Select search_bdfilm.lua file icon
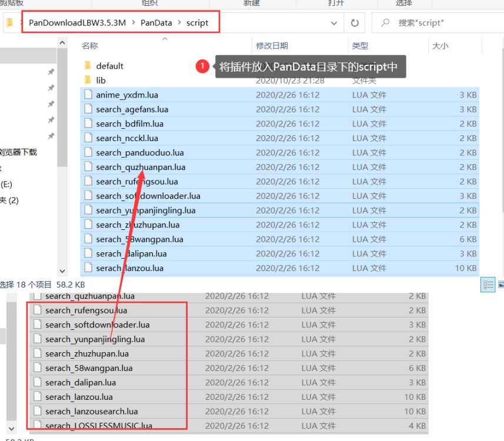 [88, 123]
